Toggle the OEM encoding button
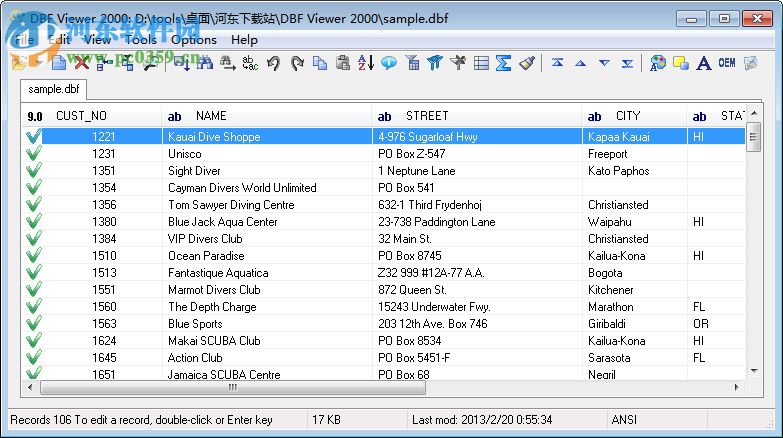 tap(727, 63)
